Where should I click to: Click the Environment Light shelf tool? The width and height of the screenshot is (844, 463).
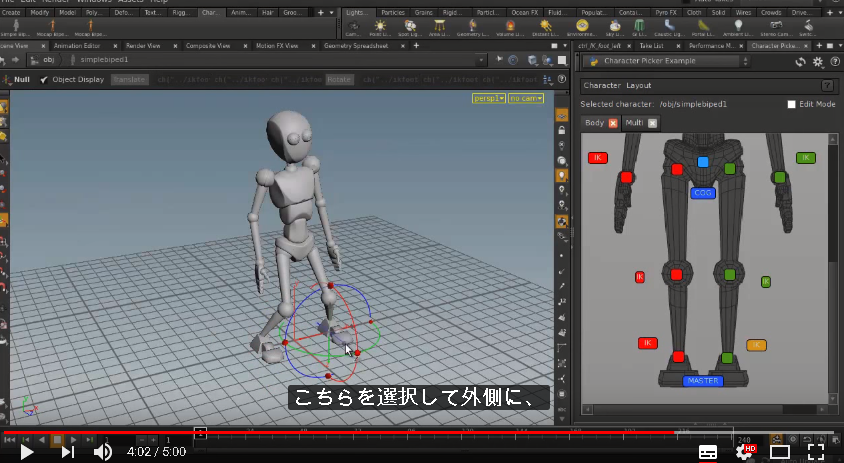581,28
